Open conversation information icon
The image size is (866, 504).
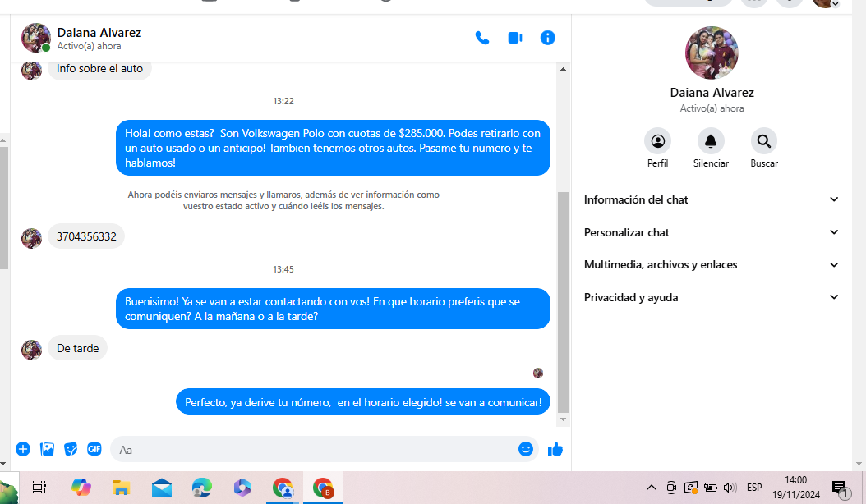click(x=548, y=38)
